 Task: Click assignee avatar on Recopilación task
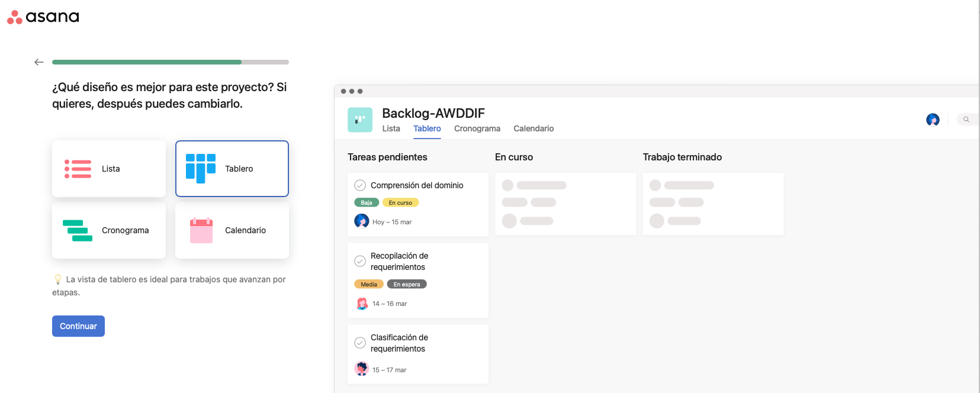[362, 304]
